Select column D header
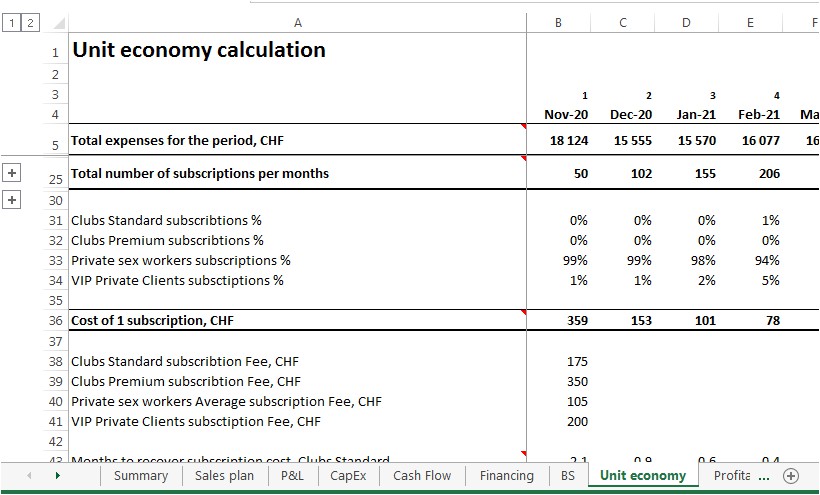This screenshot has height=495, width=820. tap(686, 22)
